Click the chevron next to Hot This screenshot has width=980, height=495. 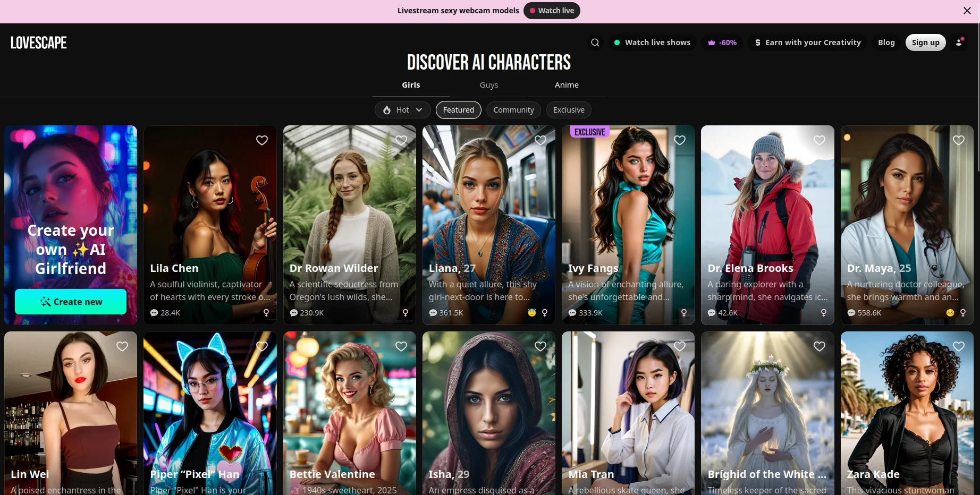pos(419,110)
